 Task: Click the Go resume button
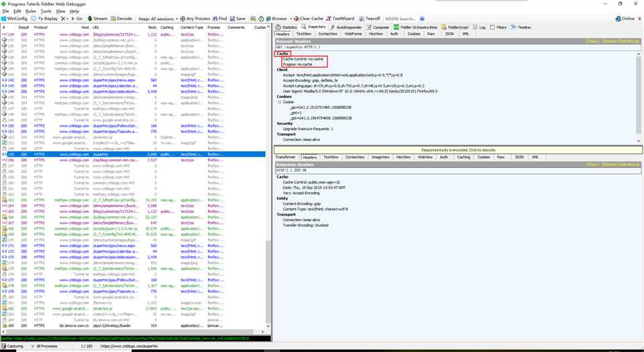point(76,19)
